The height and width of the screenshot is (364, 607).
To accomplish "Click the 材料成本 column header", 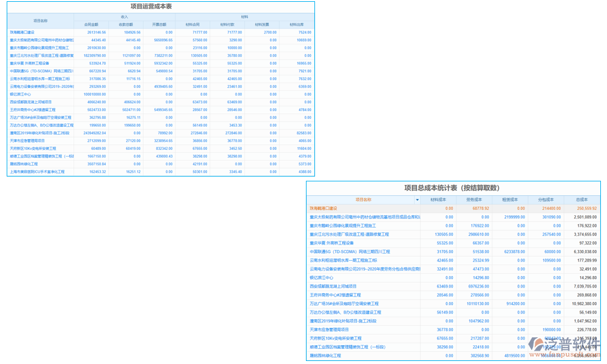I will tap(438, 200).
